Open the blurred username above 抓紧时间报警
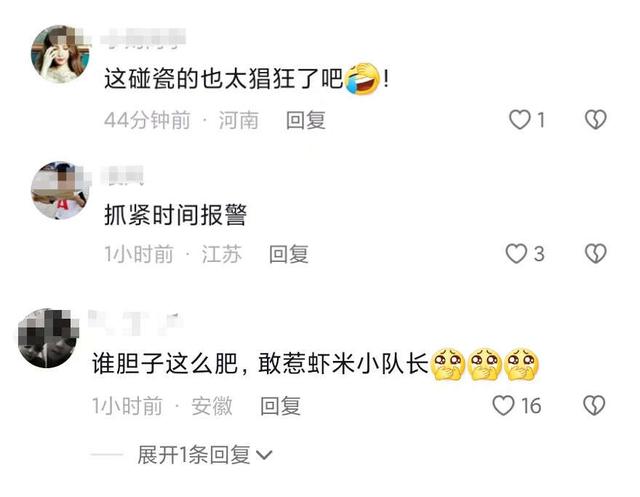 click(x=123, y=175)
